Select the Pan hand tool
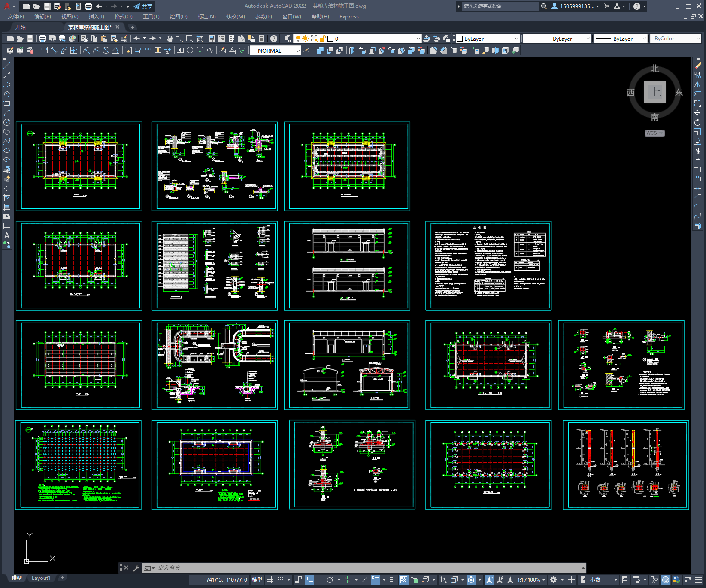The height and width of the screenshot is (588, 706). pos(170,39)
